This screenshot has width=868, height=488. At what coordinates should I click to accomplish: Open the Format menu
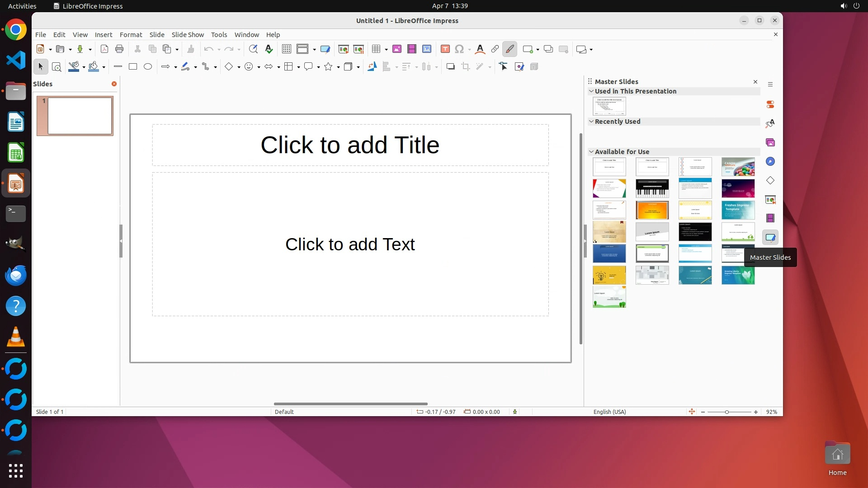point(131,35)
